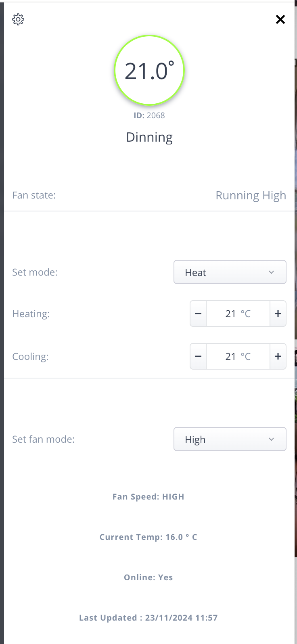The height and width of the screenshot is (644, 297).
Task: Click the fan mode dropdown chevron
Action: (271, 439)
